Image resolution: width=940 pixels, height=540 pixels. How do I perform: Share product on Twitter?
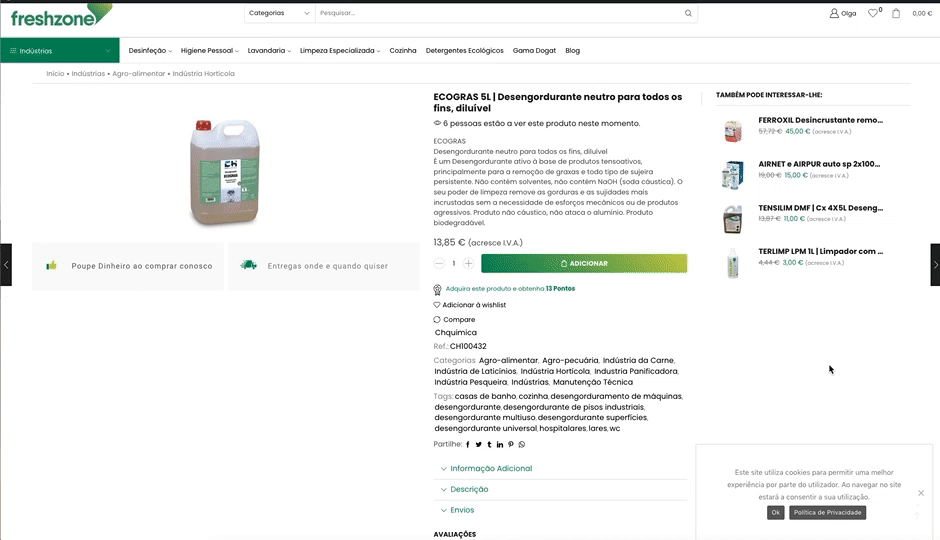pos(478,445)
